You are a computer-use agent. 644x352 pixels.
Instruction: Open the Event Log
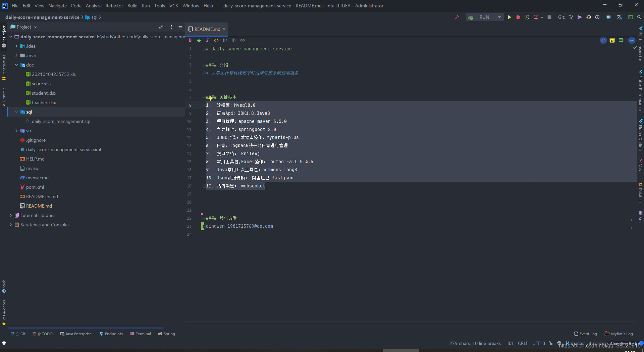click(x=586, y=334)
